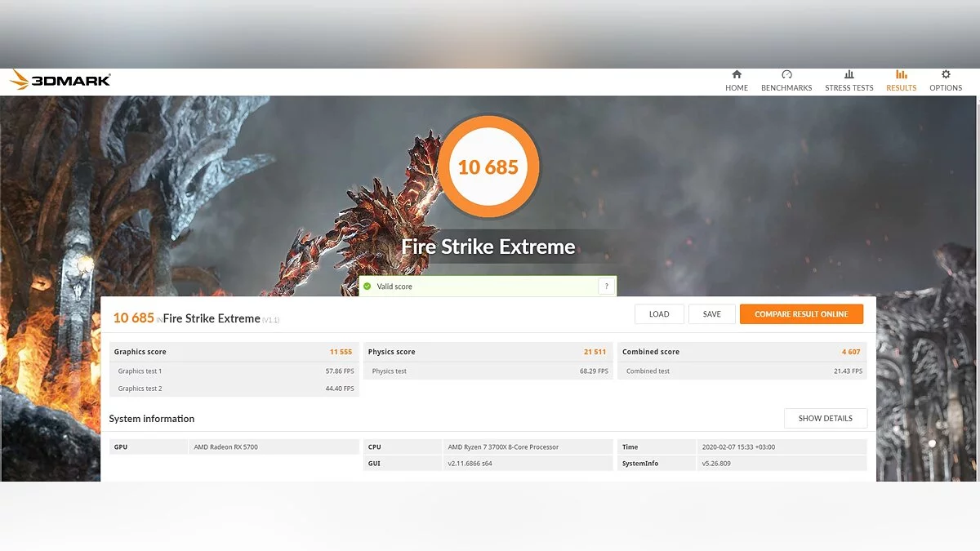Select the Graphics score header row

point(234,352)
